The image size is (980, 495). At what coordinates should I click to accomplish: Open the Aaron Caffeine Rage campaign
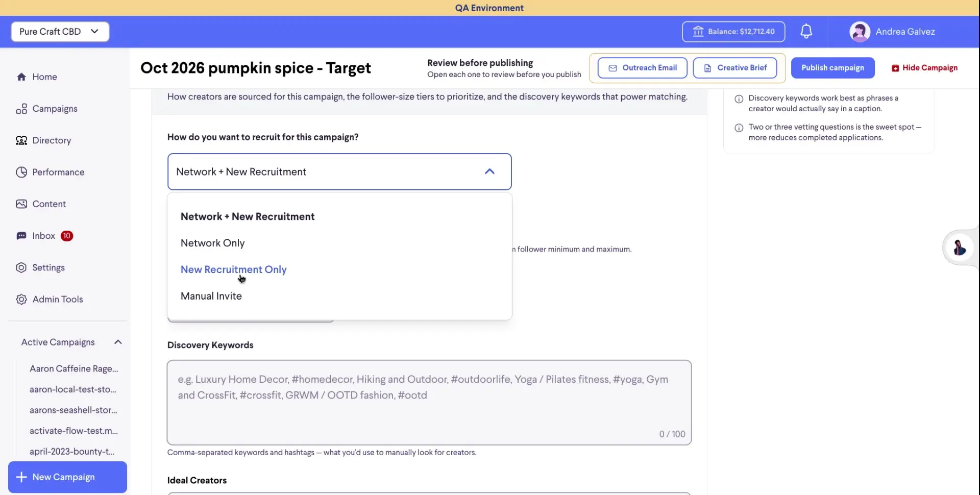74,368
